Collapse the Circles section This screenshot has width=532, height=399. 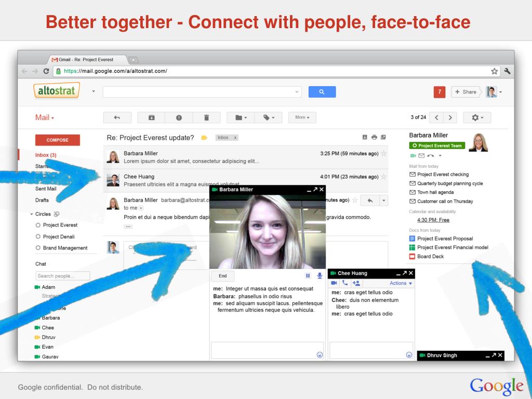[x=32, y=214]
